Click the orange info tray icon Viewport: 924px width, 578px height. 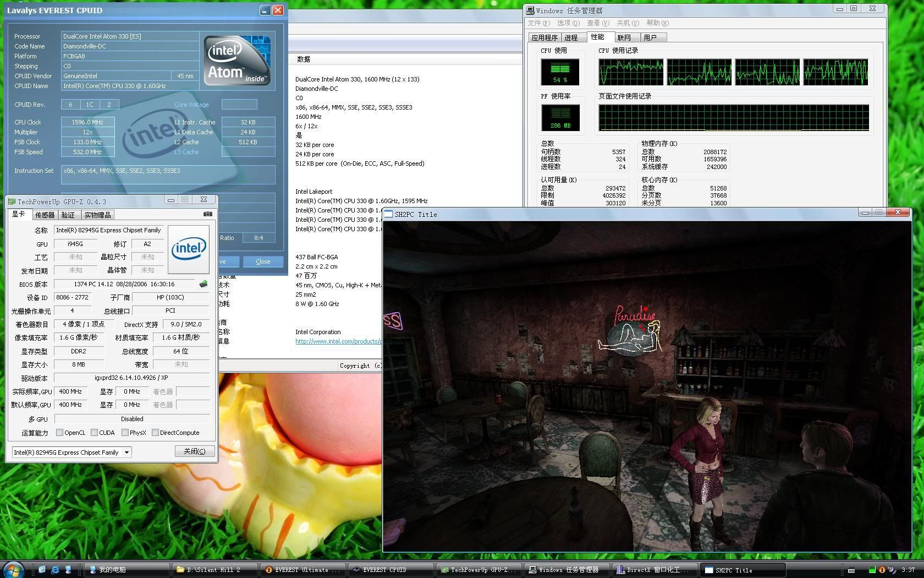coord(882,570)
